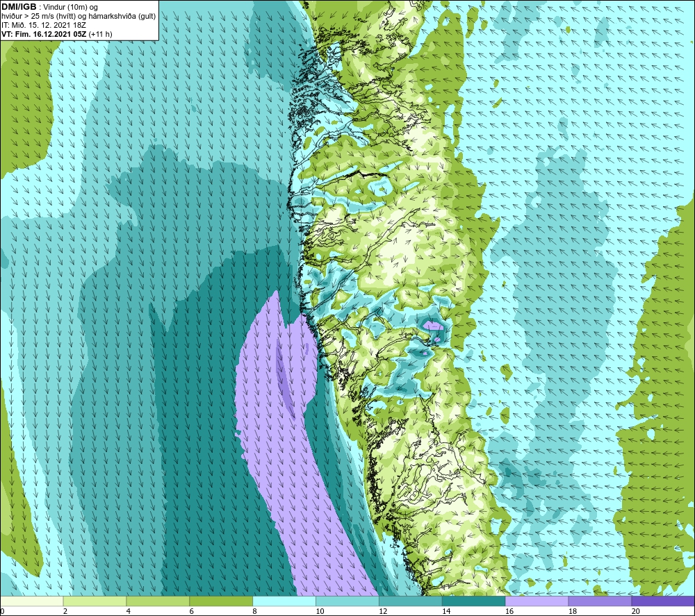Click the 'IT: Mið. 15. 12. 2021 18Z' line
This screenshot has height=616, width=695.
(43, 25)
